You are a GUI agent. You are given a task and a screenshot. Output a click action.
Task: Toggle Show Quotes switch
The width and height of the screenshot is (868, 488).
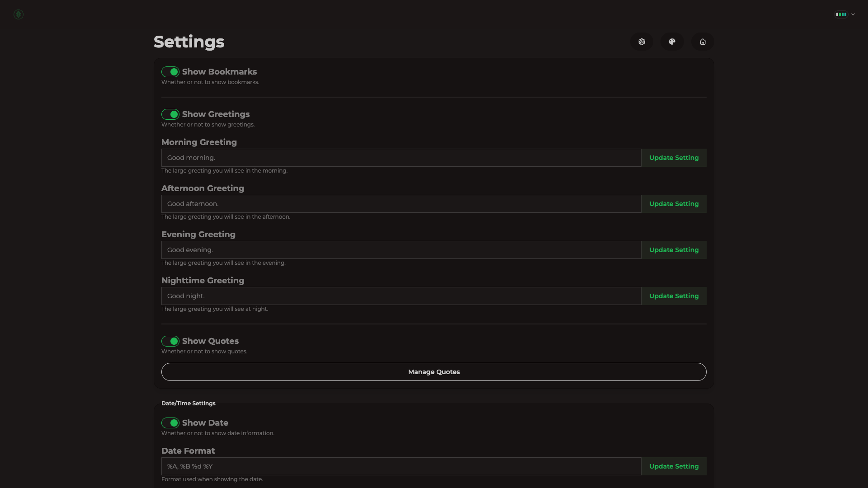(x=170, y=341)
